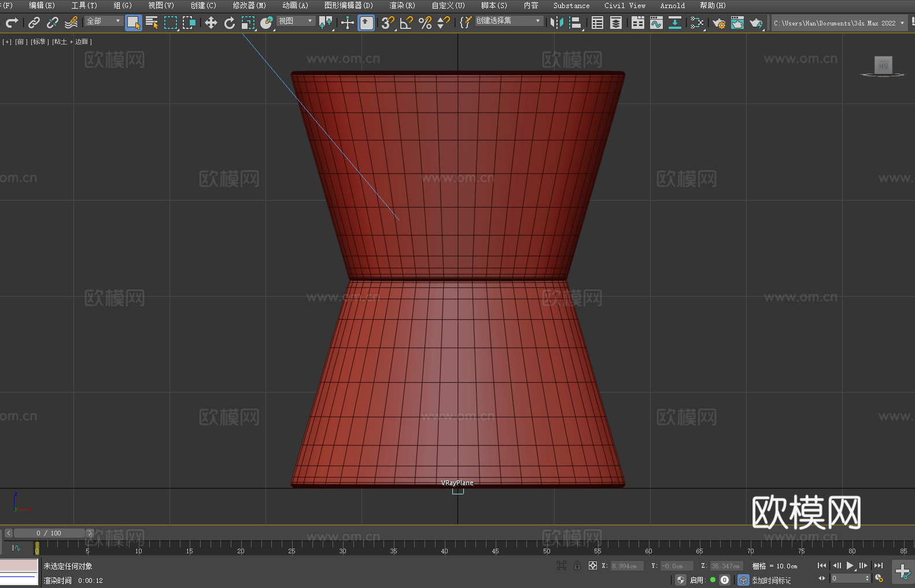Open the 编辑(E) menu

click(42, 5)
